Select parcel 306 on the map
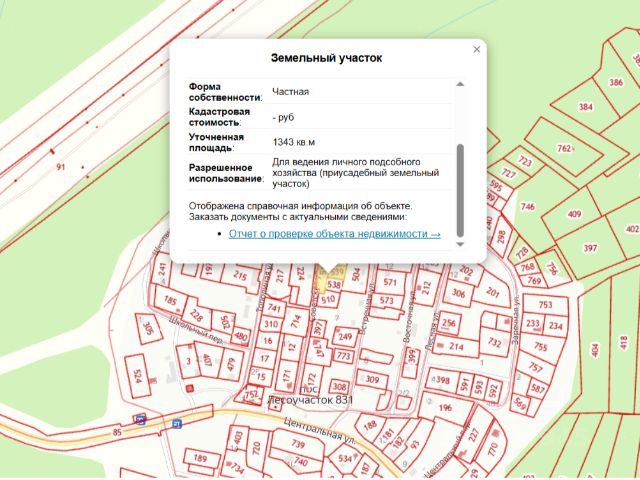The height and width of the screenshot is (480, 640). [458, 293]
